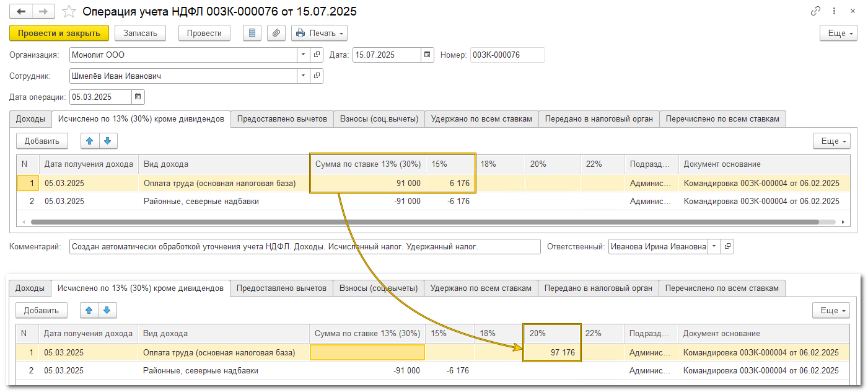This screenshot has width=868, height=392.
Task: Click the paperclip attached files icon
Action: 276,33
